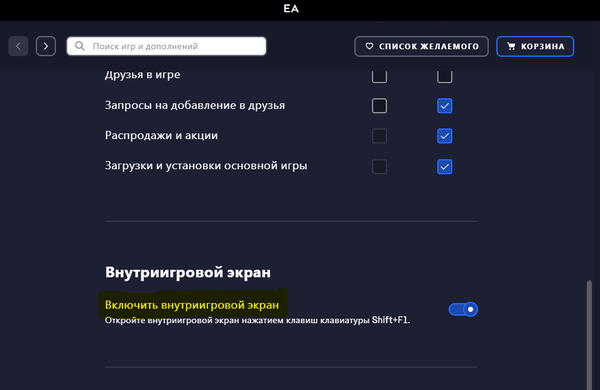The width and height of the screenshot is (600, 390).
Task: Click the Внутриигровой экран heading
Action: [x=188, y=272]
